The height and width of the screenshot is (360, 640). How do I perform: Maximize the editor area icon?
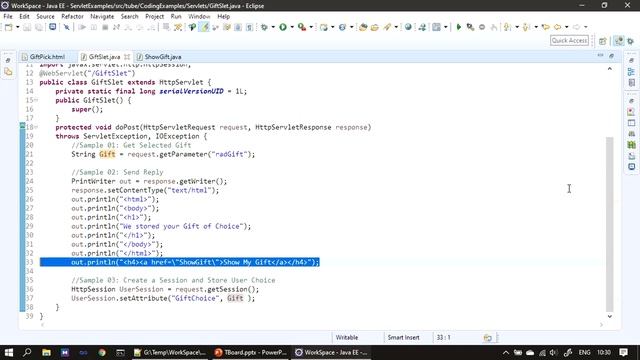tap(611, 56)
